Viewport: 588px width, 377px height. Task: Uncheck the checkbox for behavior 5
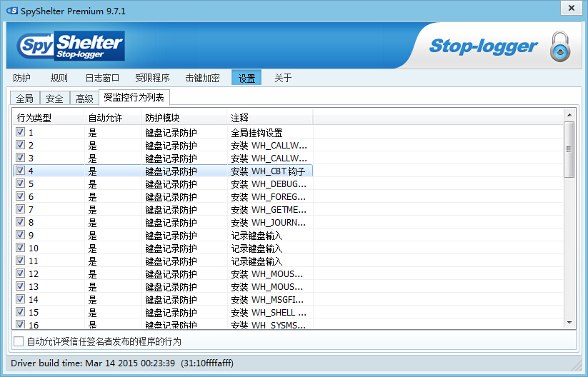click(x=20, y=184)
